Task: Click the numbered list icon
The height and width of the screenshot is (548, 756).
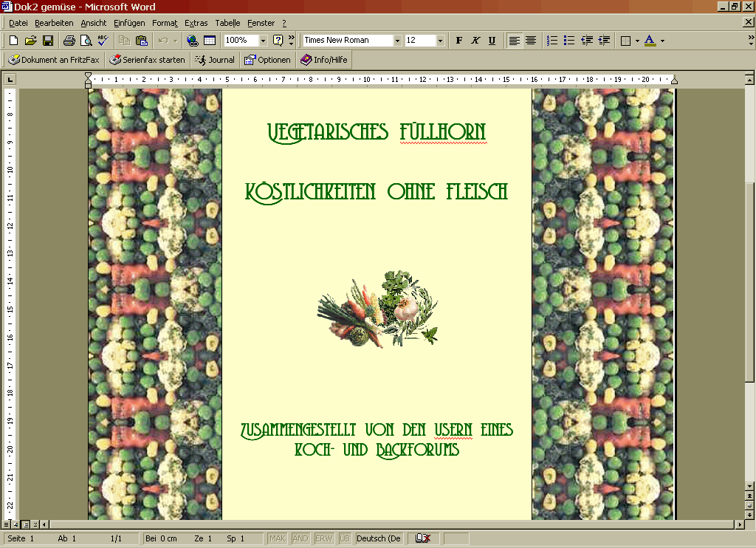Action: coord(551,41)
